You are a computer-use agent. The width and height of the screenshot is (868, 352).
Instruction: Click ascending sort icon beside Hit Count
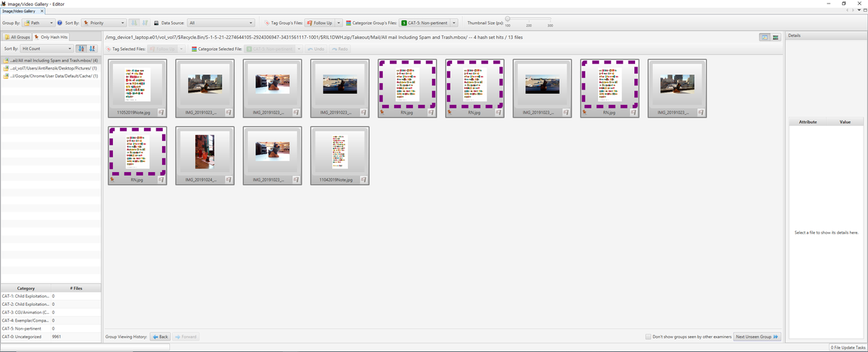point(81,48)
